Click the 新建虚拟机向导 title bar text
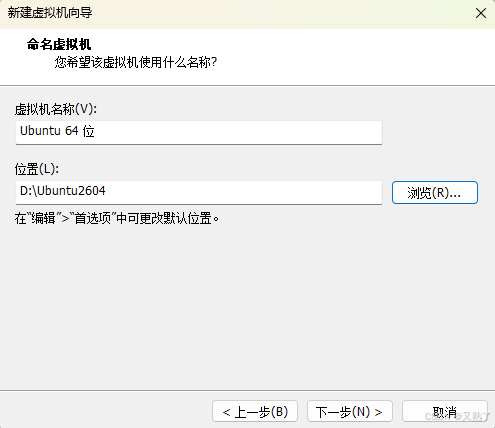 pyautogui.click(x=50, y=13)
